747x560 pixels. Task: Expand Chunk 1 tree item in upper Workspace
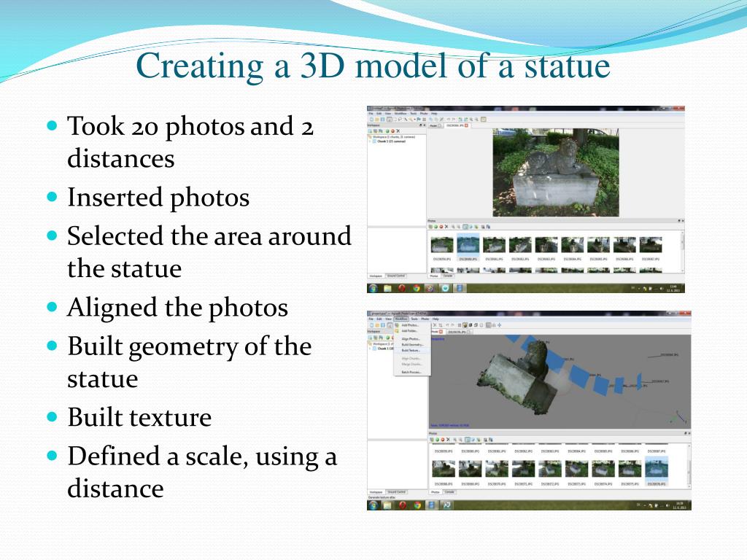370,141
